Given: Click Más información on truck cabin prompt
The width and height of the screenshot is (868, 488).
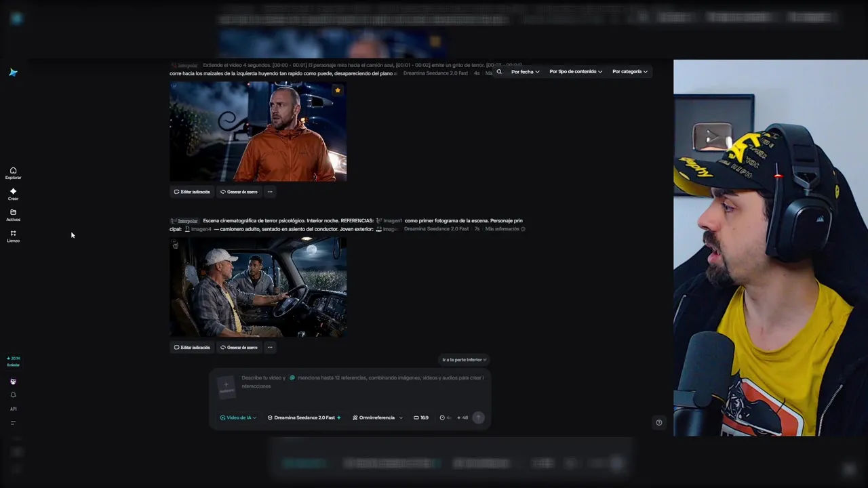Looking at the screenshot, I should click(x=505, y=229).
